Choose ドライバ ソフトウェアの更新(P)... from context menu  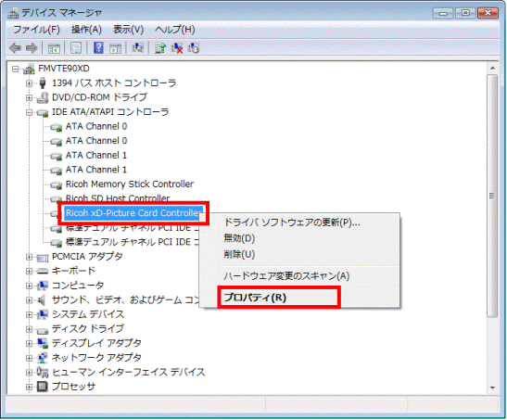[292, 223]
